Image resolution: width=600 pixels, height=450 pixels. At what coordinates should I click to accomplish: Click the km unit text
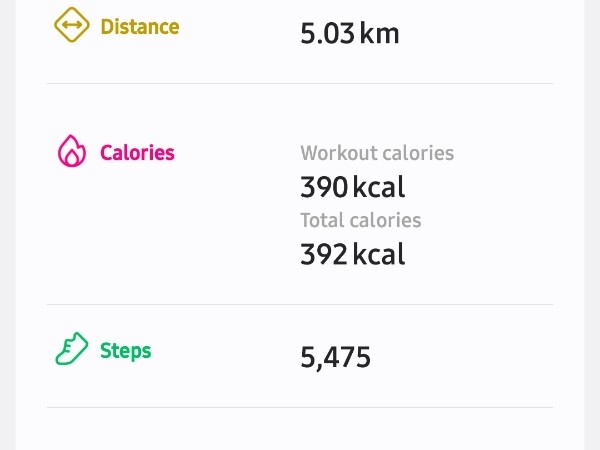[x=380, y=34]
